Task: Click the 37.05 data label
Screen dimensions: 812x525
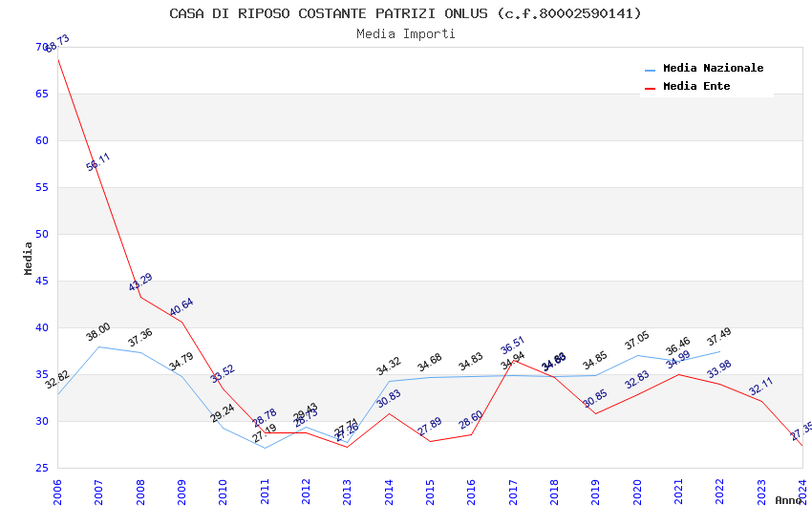Action: pos(637,341)
